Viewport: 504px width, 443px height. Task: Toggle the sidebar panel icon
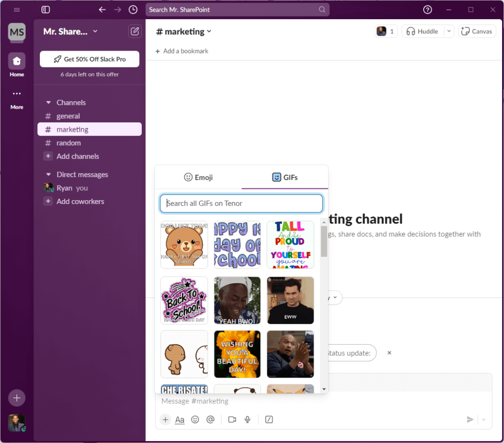(46, 10)
